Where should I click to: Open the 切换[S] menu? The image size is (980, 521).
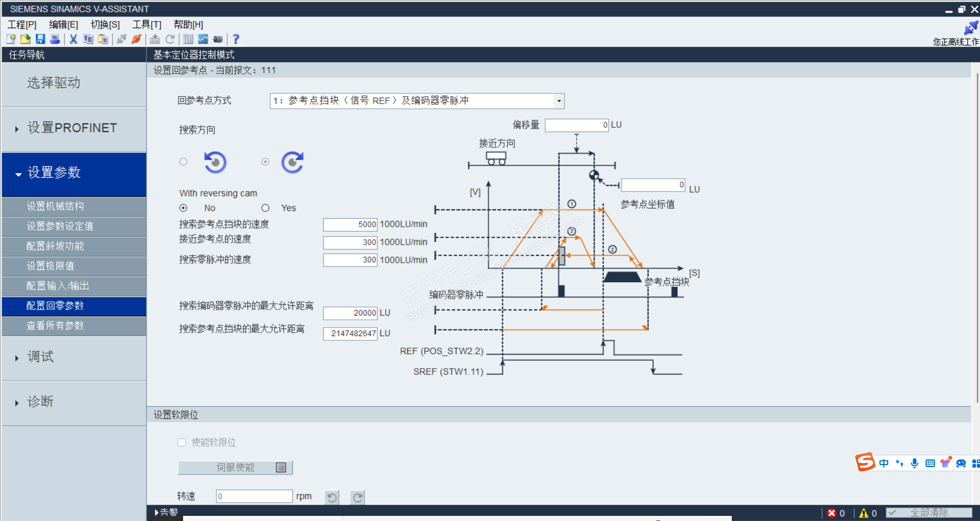tap(105, 25)
